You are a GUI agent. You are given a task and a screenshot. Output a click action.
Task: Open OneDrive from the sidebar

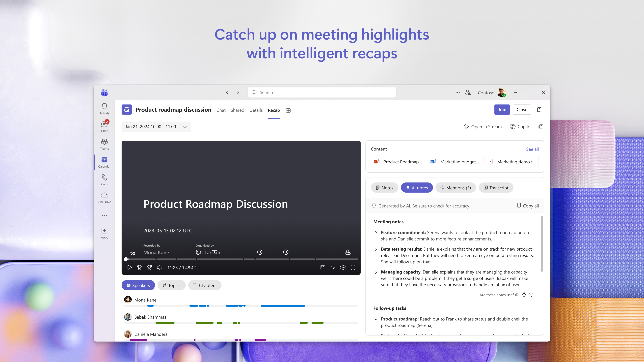tap(104, 197)
